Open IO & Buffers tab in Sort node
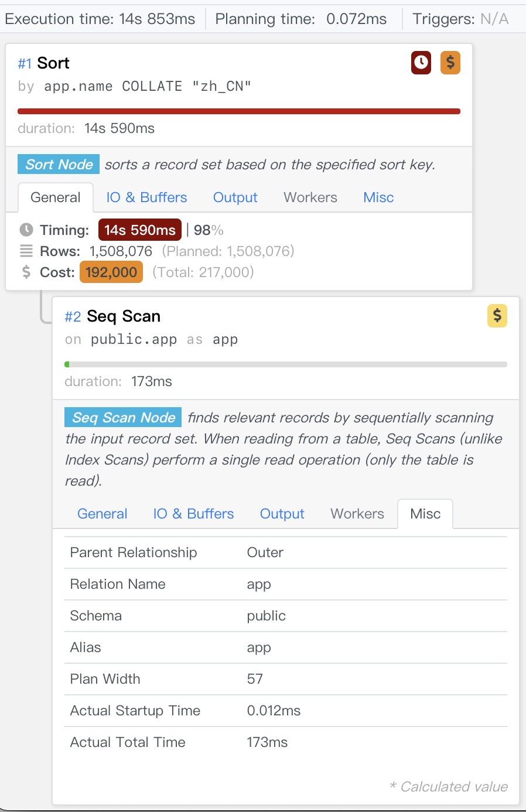The width and height of the screenshot is (526, 812). pyautogui.click(x=146, y=197)
